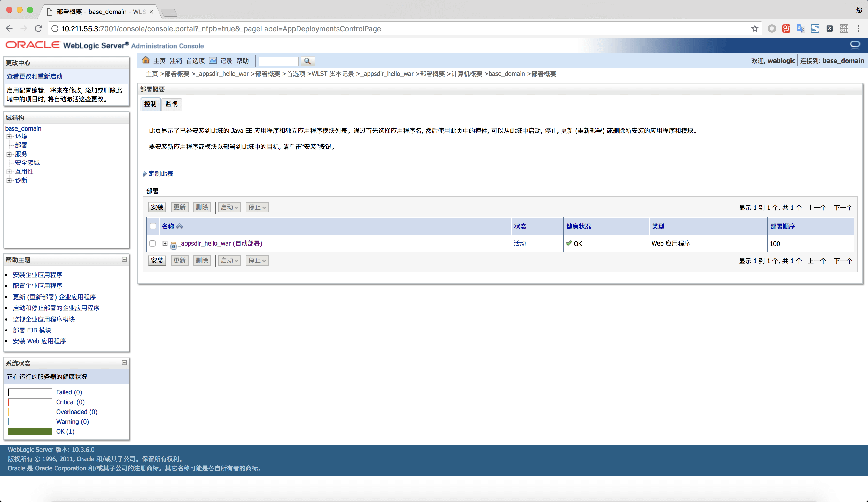This screenshot has height=502, width=868.
Task: Click WLST 脚本记录 breadcrumb link
Action: [332, 74]
